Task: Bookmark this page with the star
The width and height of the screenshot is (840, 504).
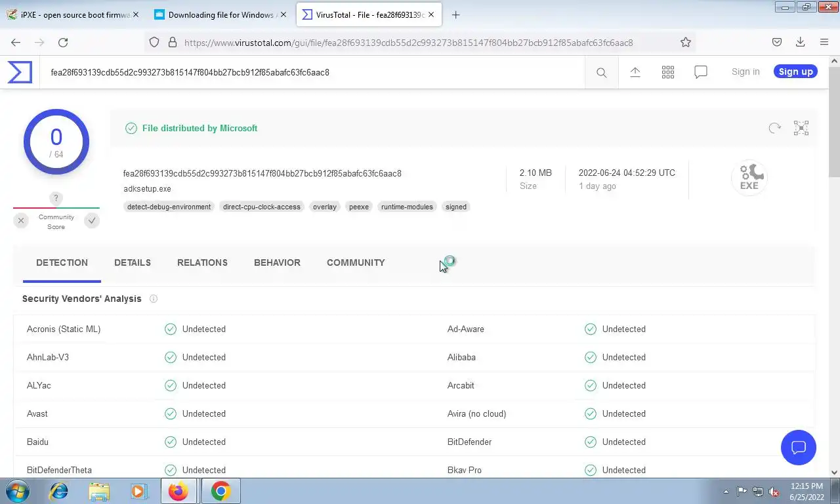Action: (686, 42)
